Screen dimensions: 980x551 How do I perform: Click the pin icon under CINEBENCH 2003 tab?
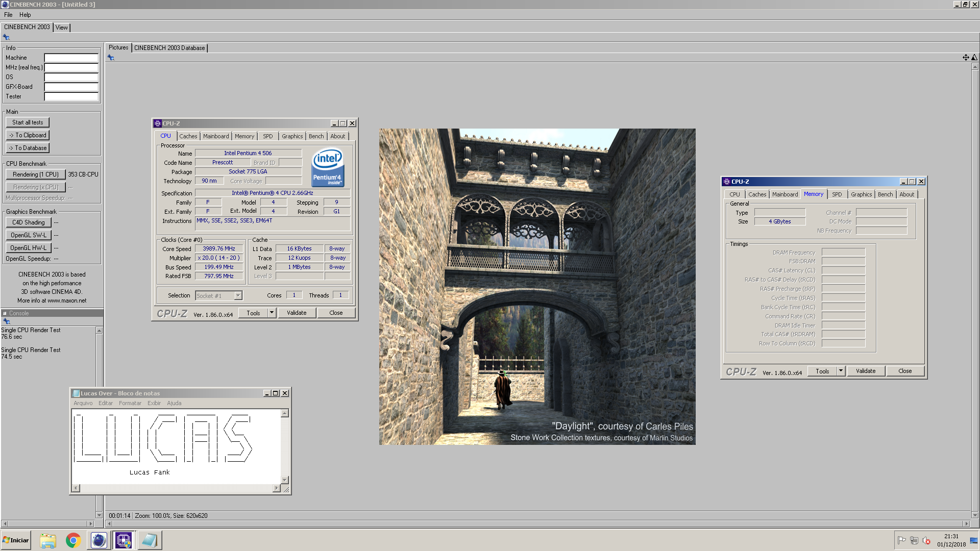[6, 37]
